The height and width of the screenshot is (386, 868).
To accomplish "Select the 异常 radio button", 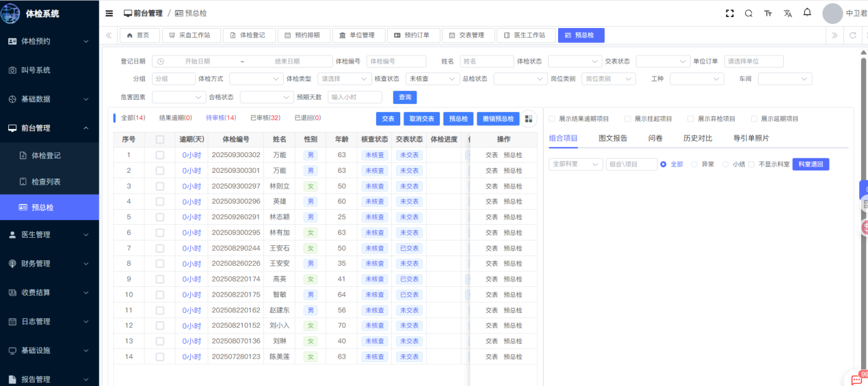I will 694,165.
